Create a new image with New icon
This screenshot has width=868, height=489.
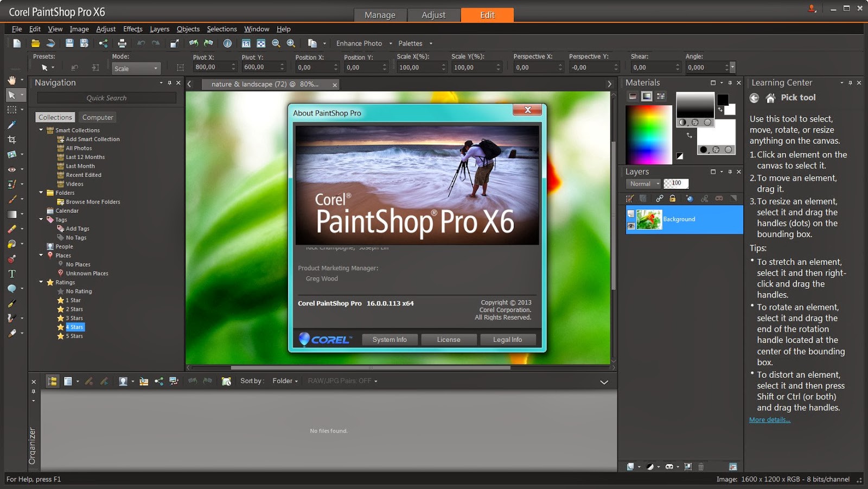click(x=17, y=43)
